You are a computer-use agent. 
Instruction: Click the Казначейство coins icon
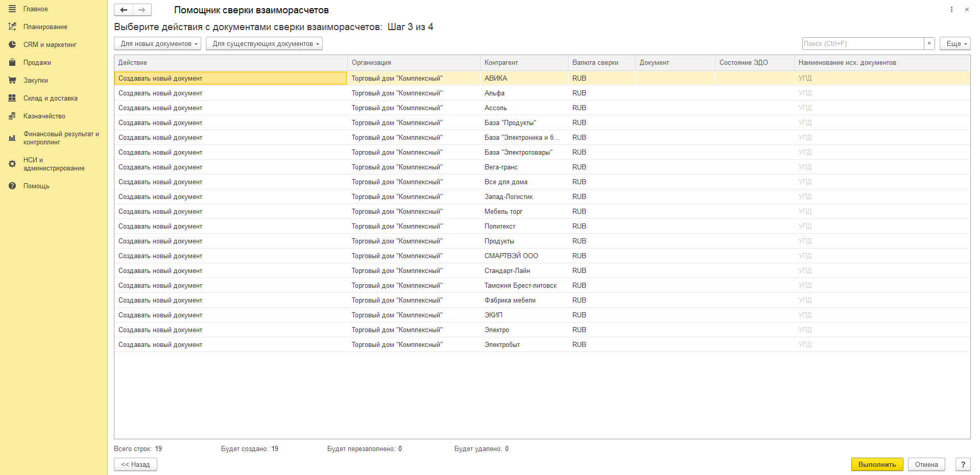pyautogui.click(x=12, y=116)
